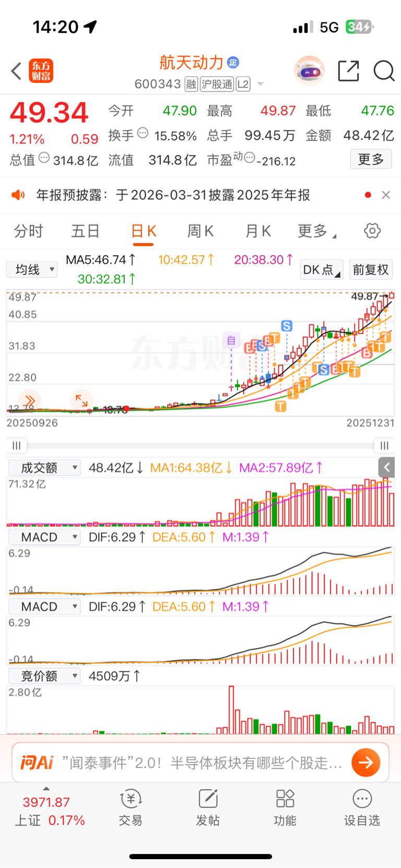
Task: Tap the info icon beside 市盈
Action: (x=250, y=157)
